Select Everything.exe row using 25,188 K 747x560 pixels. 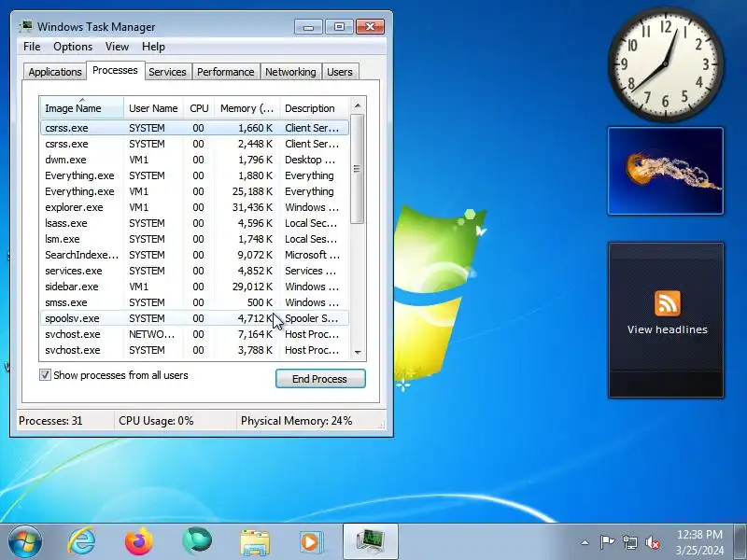click(x=194, y=191)
